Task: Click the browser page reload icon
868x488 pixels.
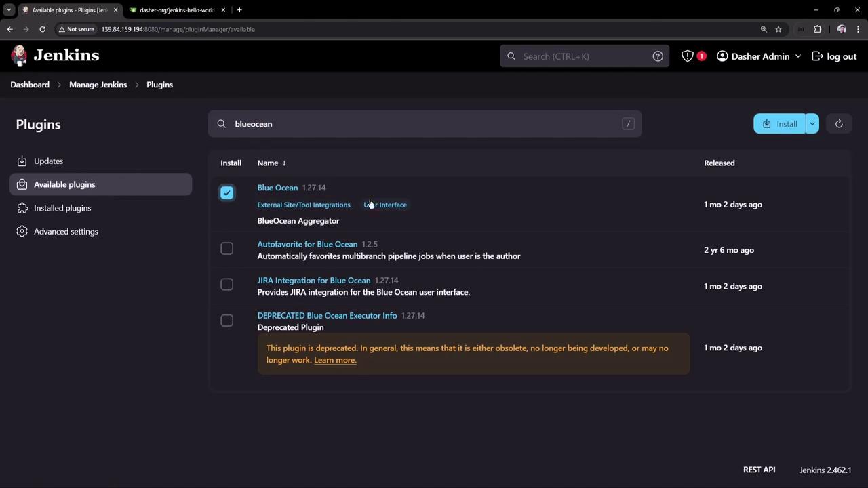Action: point(42,29)
